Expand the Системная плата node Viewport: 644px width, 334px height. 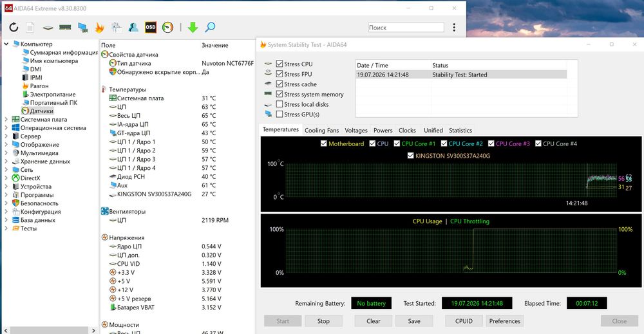click(6, 120)
